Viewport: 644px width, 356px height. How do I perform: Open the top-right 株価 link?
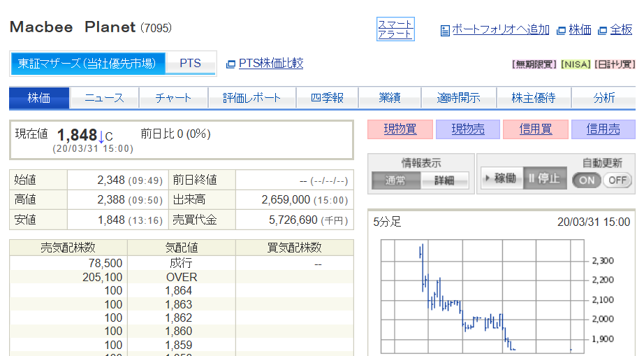[x=580, y=29]
